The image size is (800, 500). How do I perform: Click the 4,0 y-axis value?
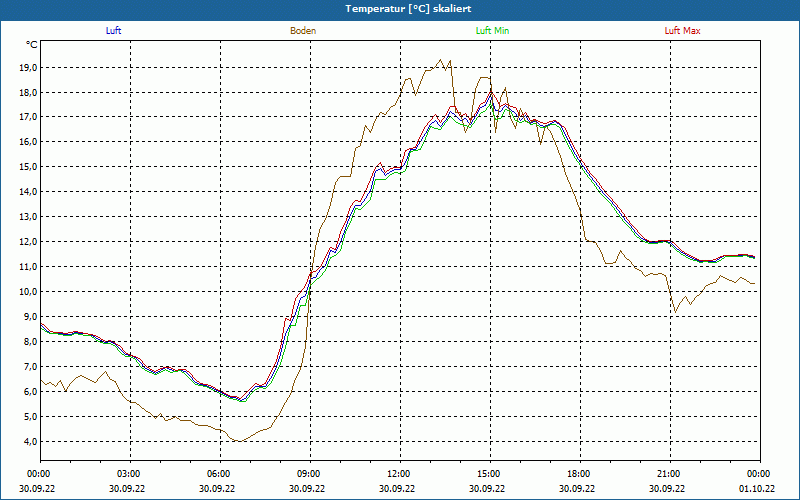31,441
